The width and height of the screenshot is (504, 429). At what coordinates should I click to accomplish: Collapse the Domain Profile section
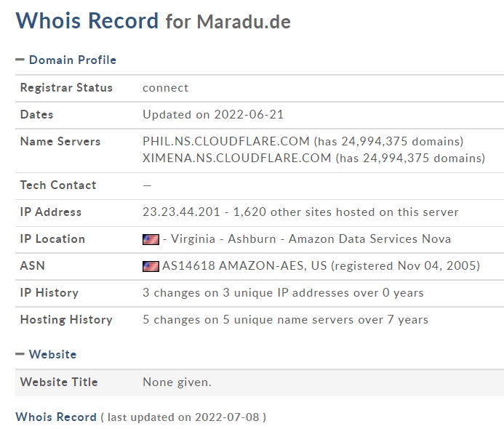(x=20, y=60)
